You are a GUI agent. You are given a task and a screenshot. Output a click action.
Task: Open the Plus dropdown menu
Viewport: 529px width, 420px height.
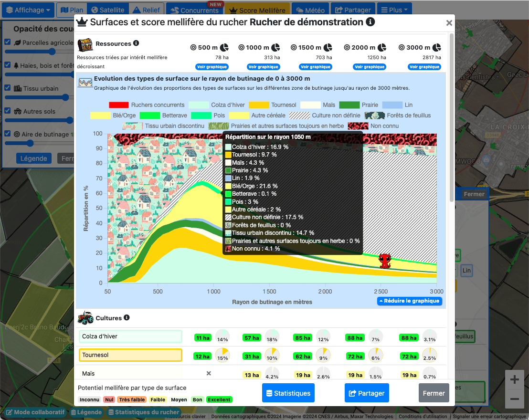(x=394, y=10)
